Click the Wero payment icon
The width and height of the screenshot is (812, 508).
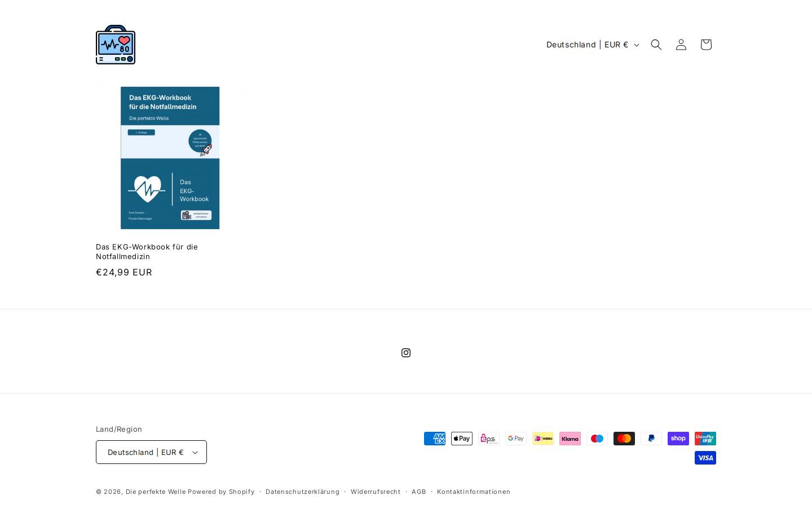click(543, 439)
